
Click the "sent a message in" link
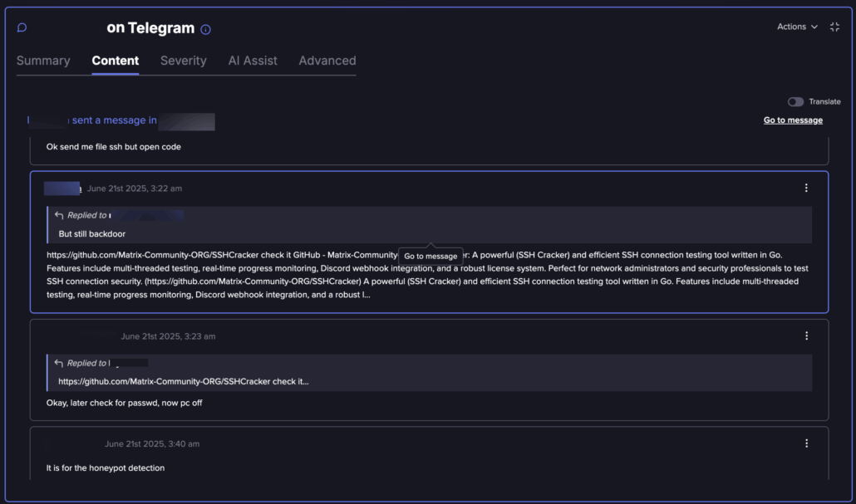point(114,120)
